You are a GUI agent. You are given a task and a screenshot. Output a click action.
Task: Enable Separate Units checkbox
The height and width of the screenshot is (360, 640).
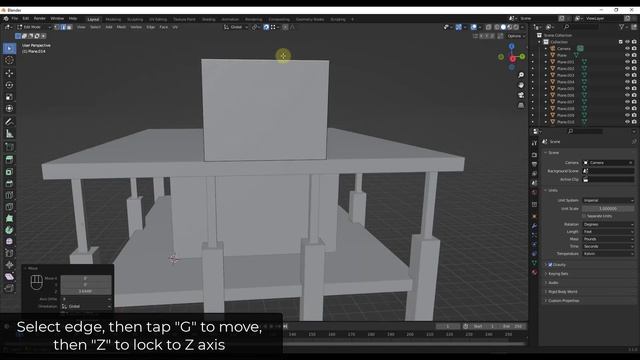584,216
